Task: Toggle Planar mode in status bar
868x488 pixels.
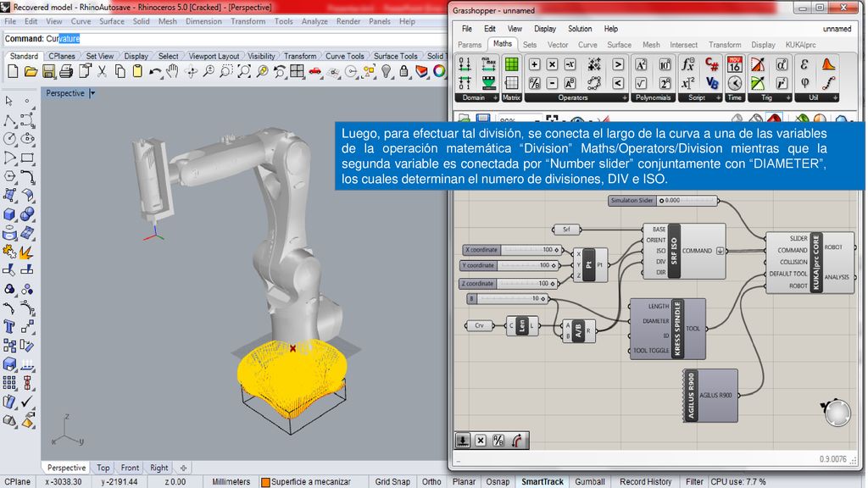Action: 464,482
